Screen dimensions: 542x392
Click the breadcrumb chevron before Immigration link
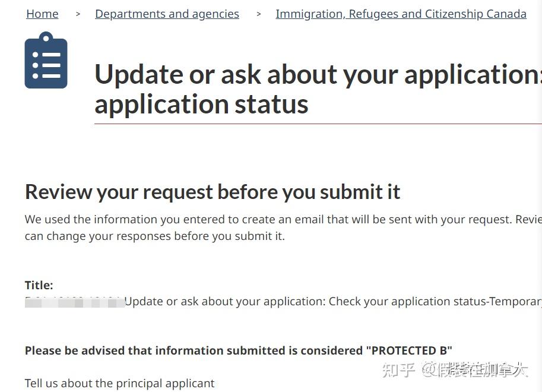coord(258,14)
